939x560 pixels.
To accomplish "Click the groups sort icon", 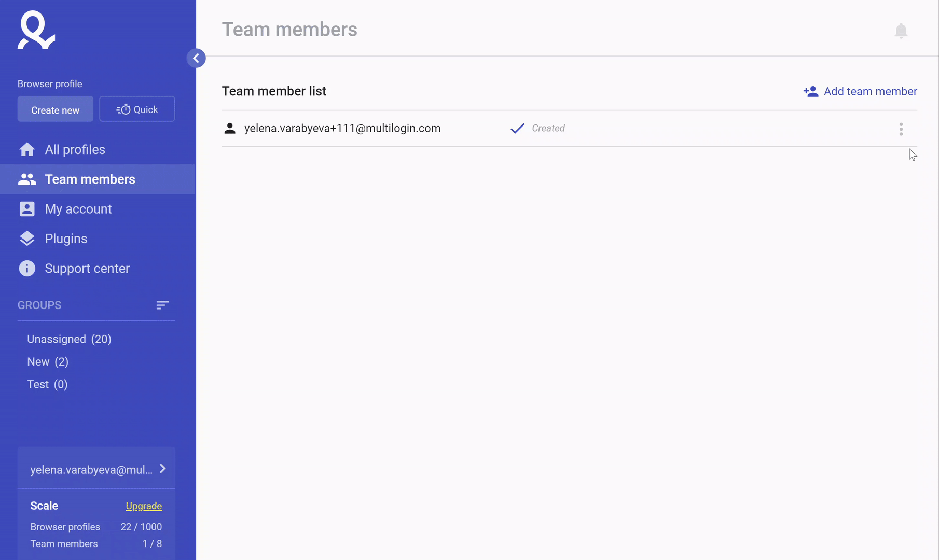I will pyautogui.click(x=162, y=305).
